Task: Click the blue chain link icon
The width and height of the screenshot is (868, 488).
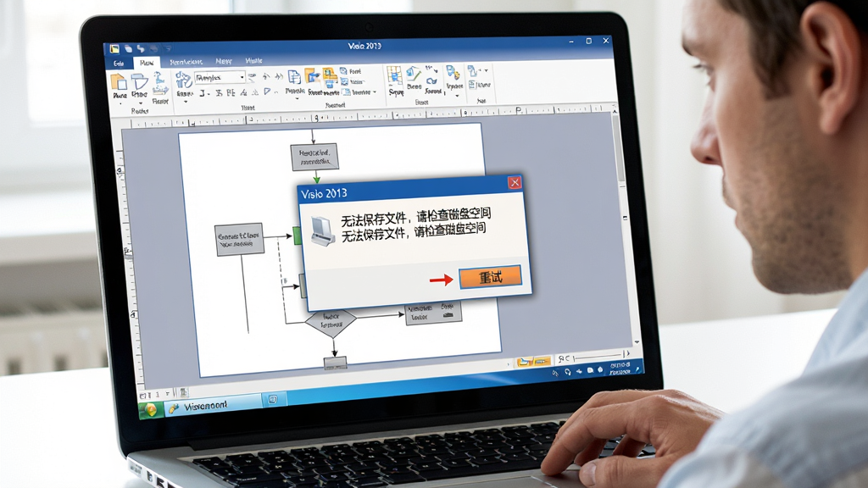Action: point(431,80)
